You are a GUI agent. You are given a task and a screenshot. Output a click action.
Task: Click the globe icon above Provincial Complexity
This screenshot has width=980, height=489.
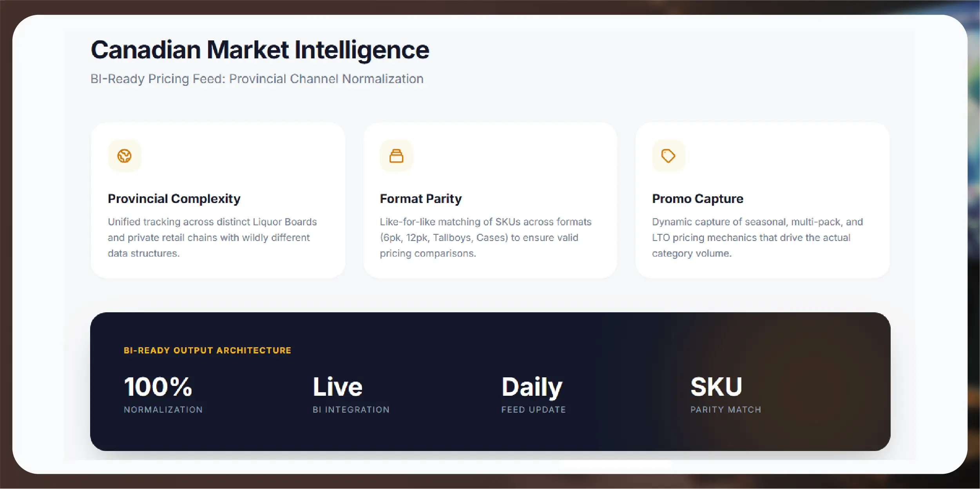tap(125, 156)
